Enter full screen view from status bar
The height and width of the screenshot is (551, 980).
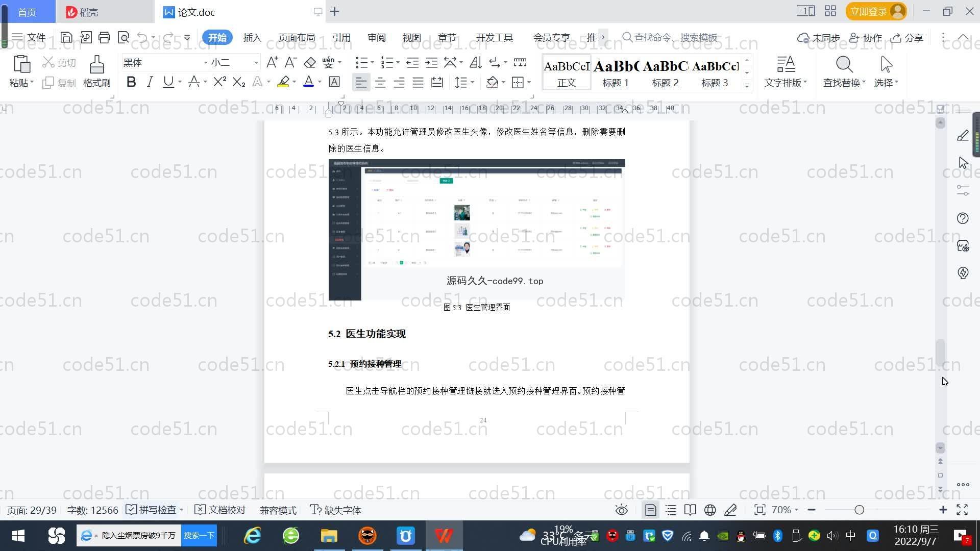pos(962,510)
